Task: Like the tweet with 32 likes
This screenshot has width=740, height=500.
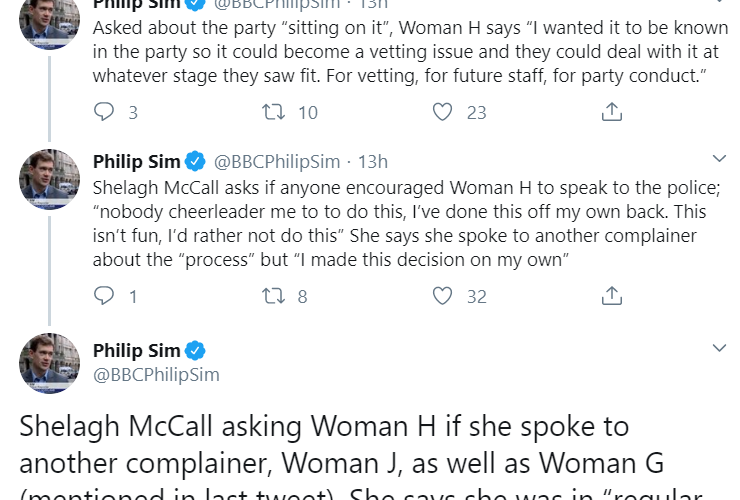Action: [443, 295]
